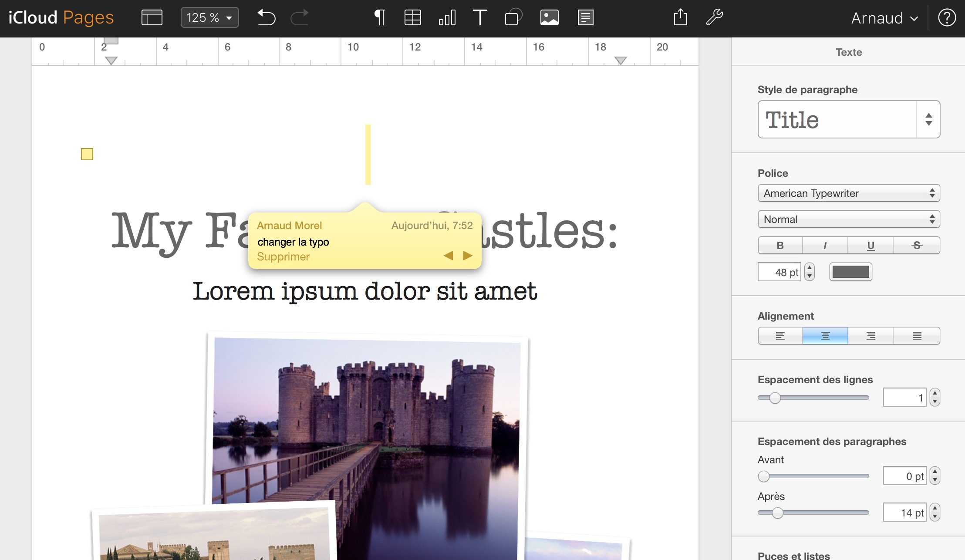Open the American Typewriter font dropdown
This screenshot has width=965, height=560.
pos(849,193)
